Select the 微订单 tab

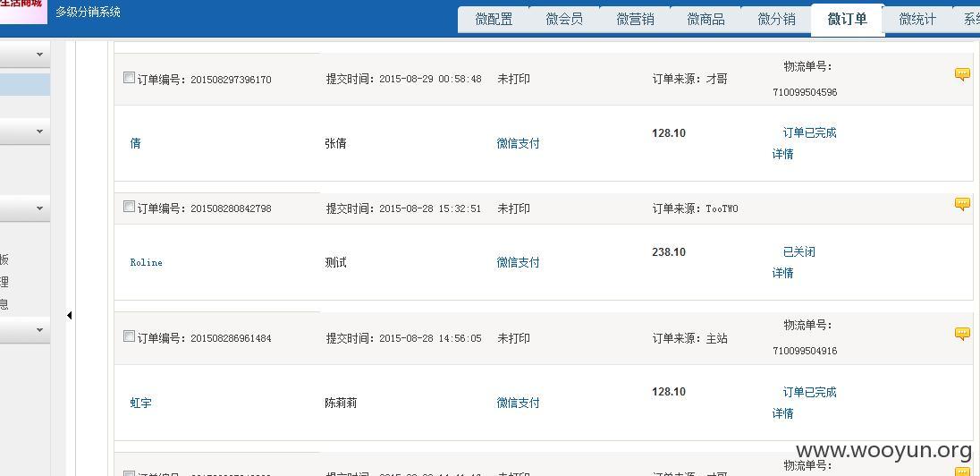click(848, 20)
